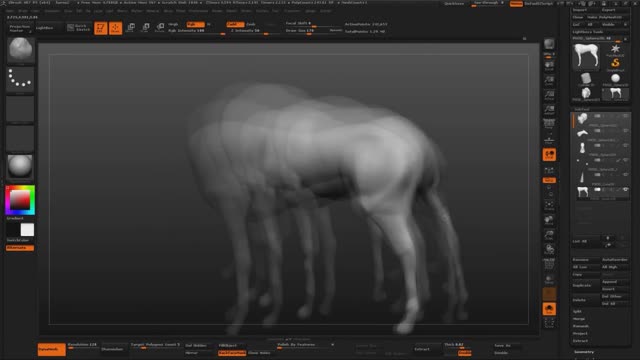Click the orange Alternate button
The image size is (640, 360).
20,248
